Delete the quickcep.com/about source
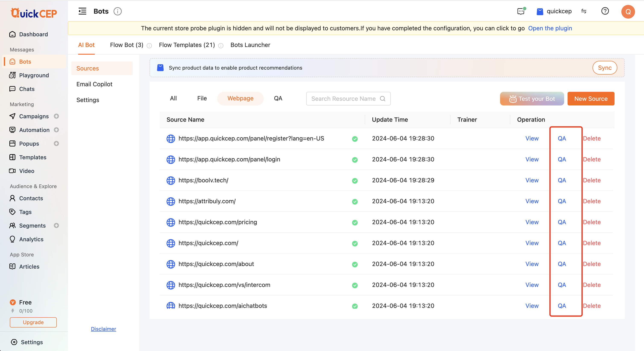This screenshot has width=644, height=351. click(591, 264)
